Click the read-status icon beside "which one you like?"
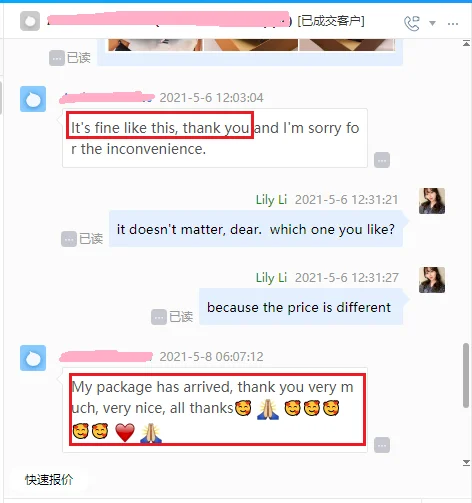Viewport: 472px width, 503px height. click(69, 239)
